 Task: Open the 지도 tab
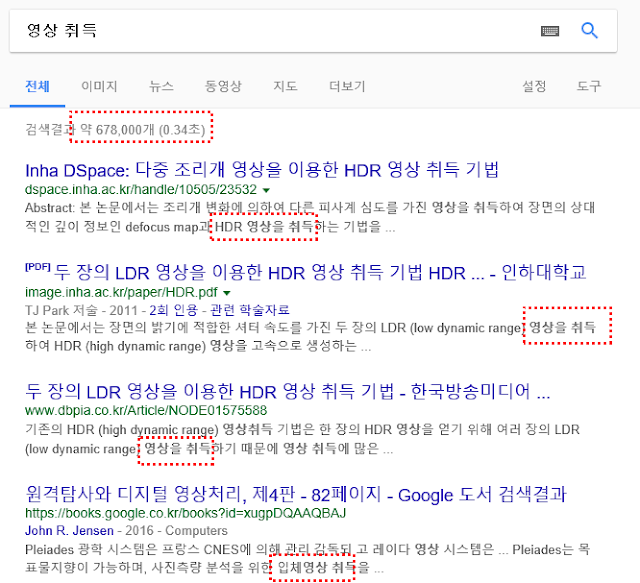(285, 86)
